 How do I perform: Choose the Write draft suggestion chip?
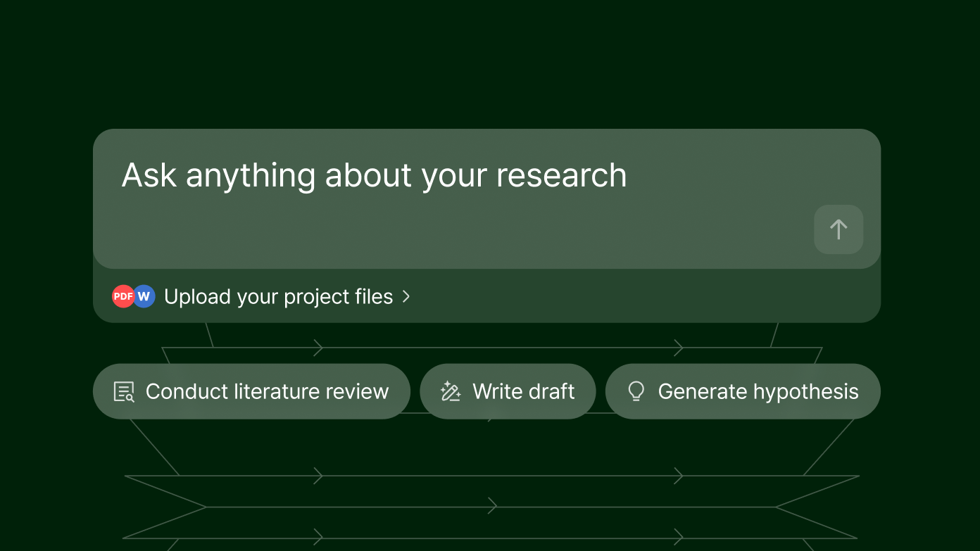508,391
